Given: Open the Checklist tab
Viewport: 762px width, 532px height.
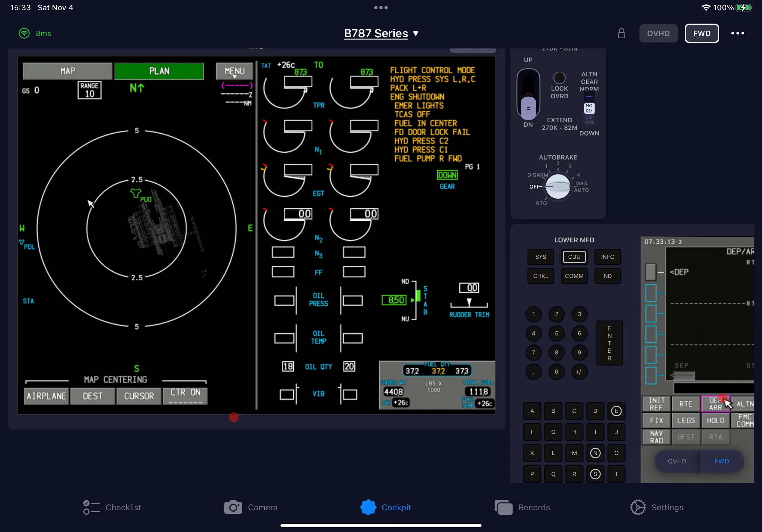Looking at the screenshot, I should tap(112, 507).
